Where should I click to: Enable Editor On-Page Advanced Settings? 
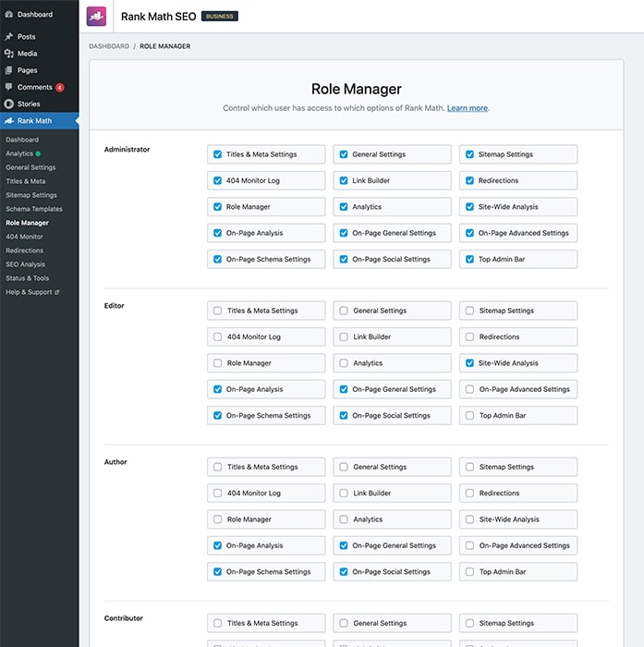[x=469, y=389]
